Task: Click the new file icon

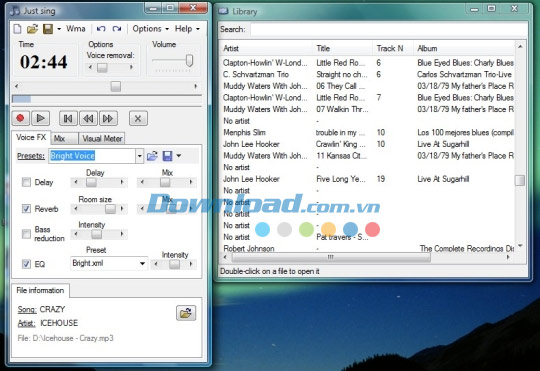Action: point(17,29)
